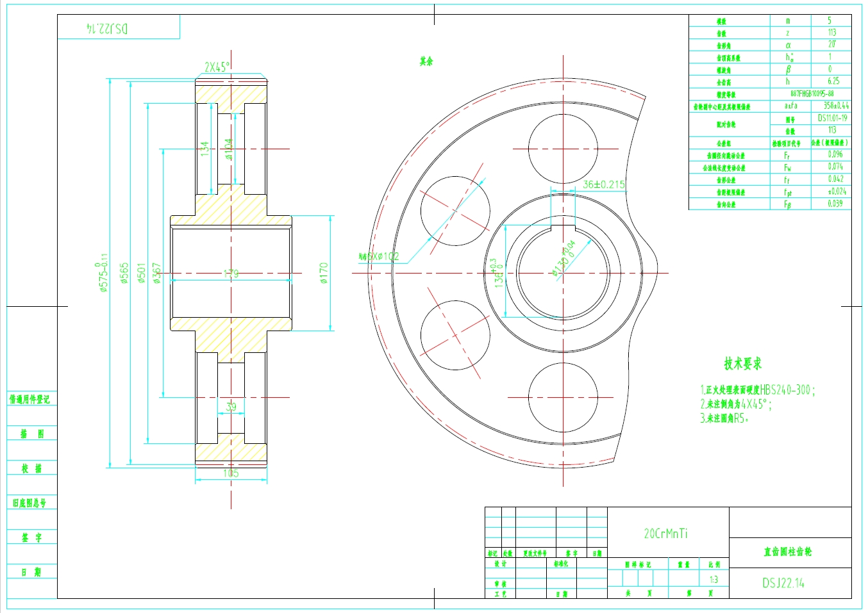Screen dimensions: 868x613
Task: Select the 6Xø102 hole leader label
Action: (379, 256)
